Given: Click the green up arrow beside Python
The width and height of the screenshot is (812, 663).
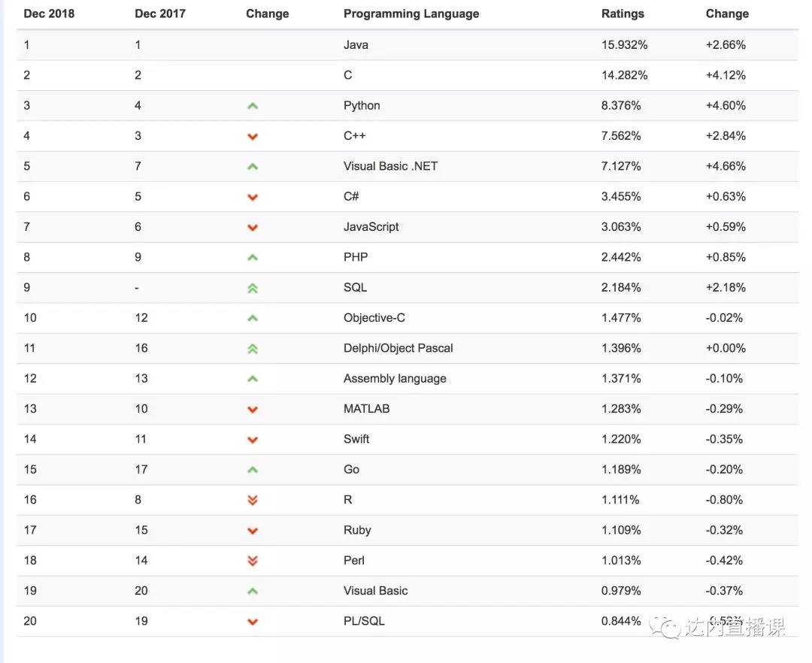Looking at the screenshot, I should coord(252,106).
